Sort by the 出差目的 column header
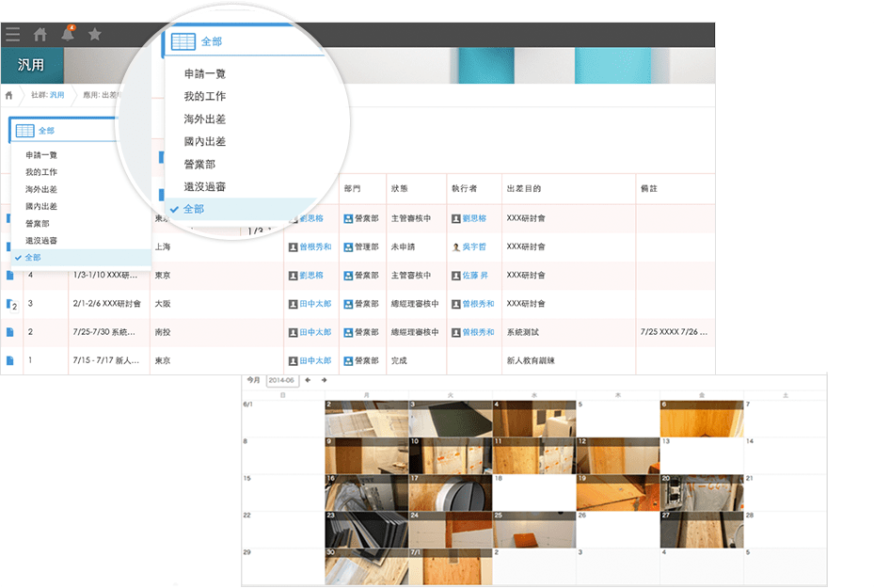This screenshot has height=588, width=874. point(523,189)
